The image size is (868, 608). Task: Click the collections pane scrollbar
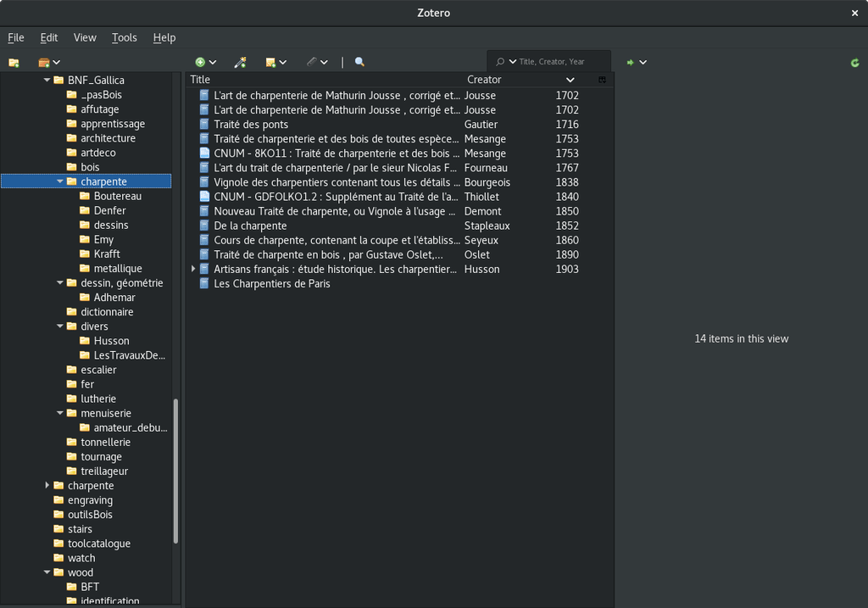[176, 471]
